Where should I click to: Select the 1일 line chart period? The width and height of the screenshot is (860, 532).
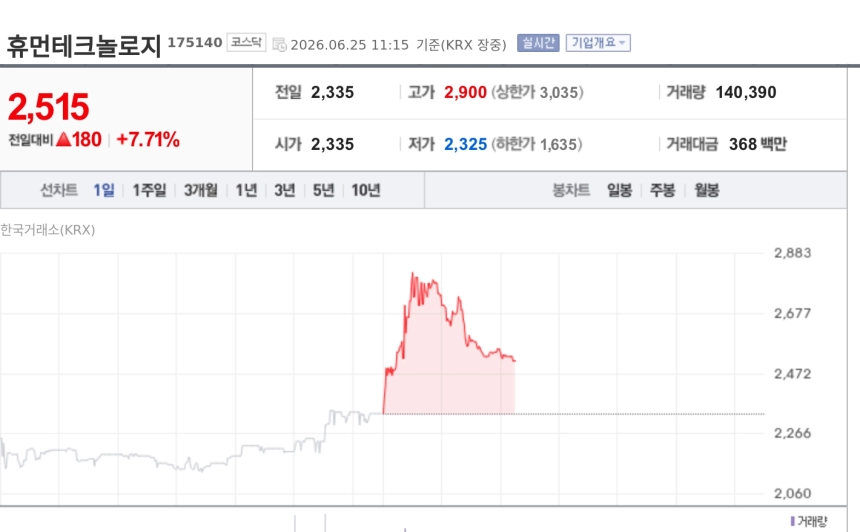pos(104,190)
